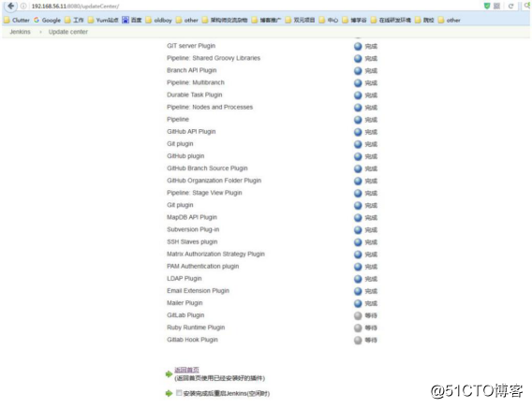Open the Update center breadcrumb

pos(68,32)
